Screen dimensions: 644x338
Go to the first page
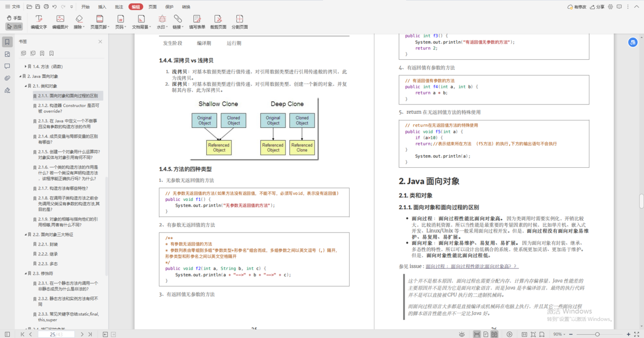point(22,334)
